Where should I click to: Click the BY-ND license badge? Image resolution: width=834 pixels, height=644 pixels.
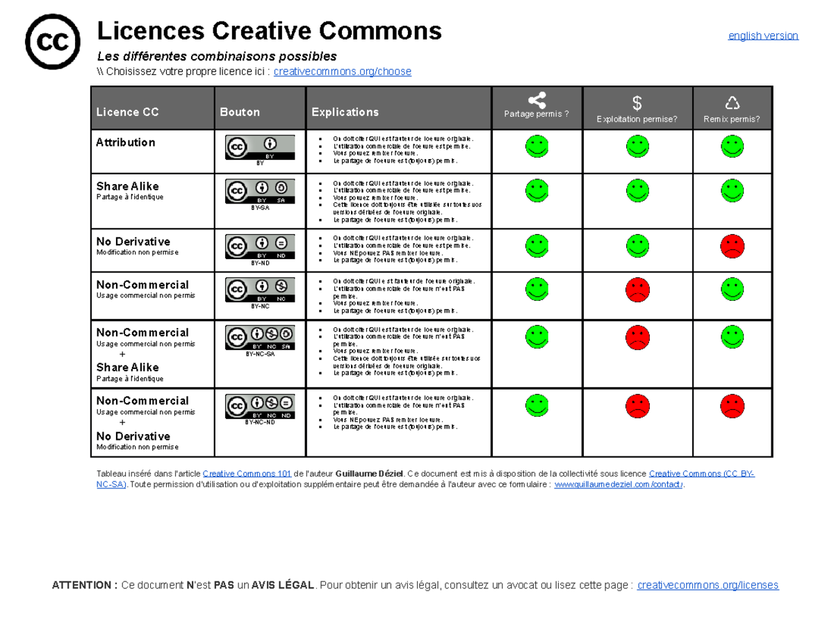[x=259, y=245]
